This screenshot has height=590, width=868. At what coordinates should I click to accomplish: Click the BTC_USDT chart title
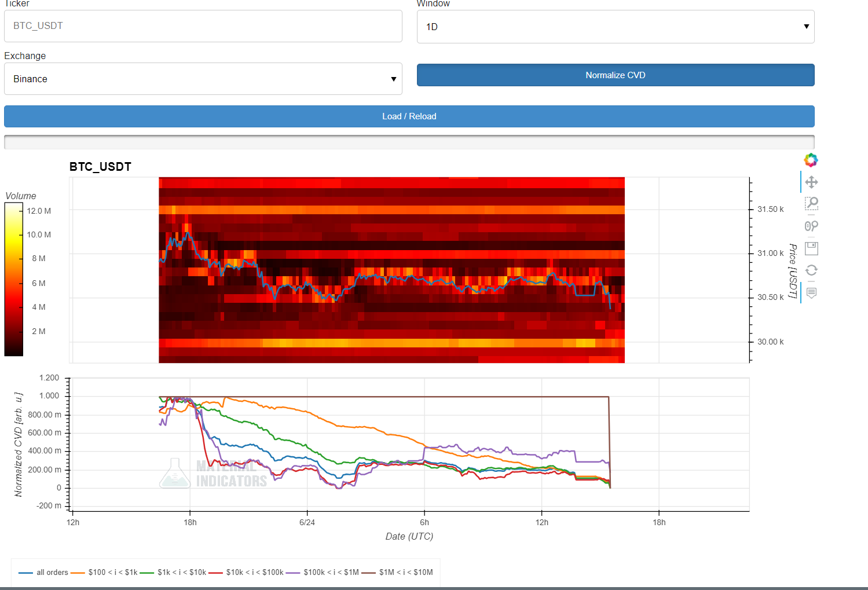100,167
